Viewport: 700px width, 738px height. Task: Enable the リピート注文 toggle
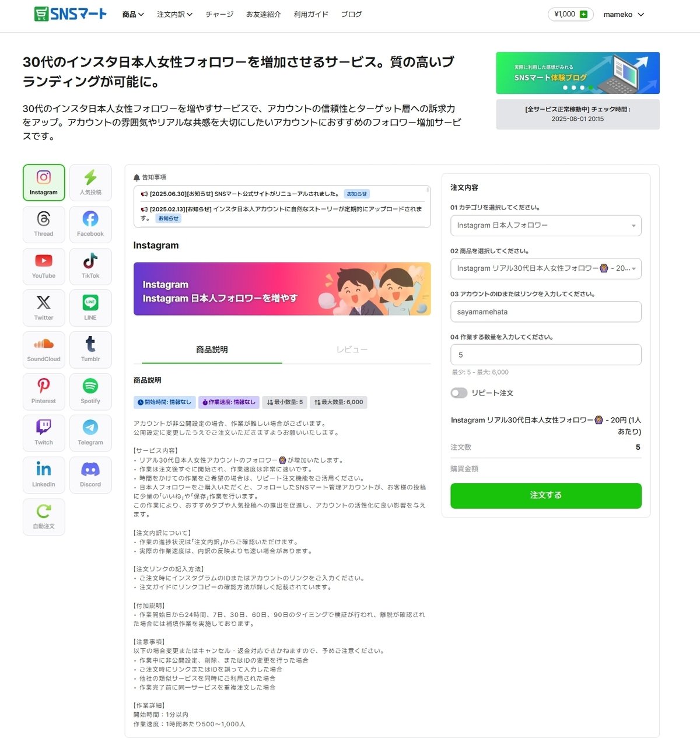tap(459, 393)
